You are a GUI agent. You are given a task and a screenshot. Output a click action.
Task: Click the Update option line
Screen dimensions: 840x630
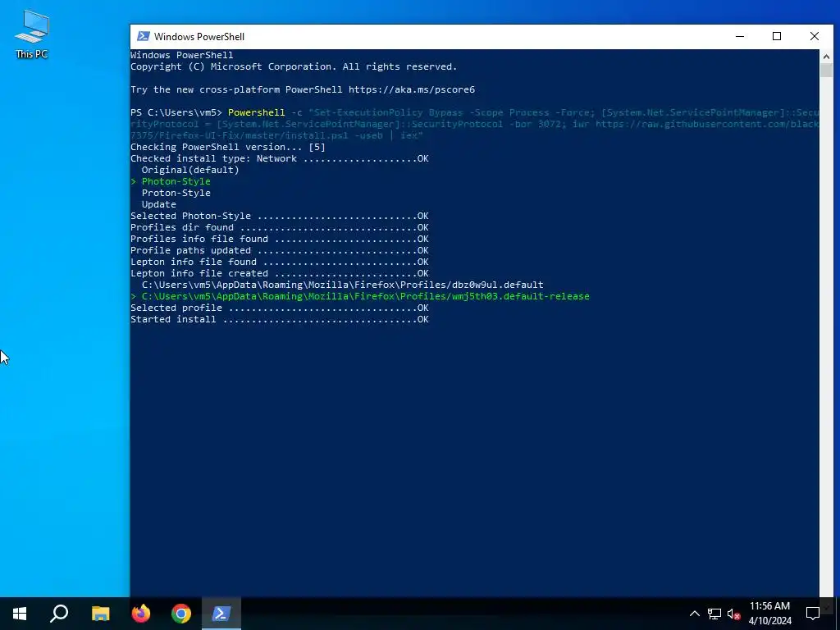point(158,204)
